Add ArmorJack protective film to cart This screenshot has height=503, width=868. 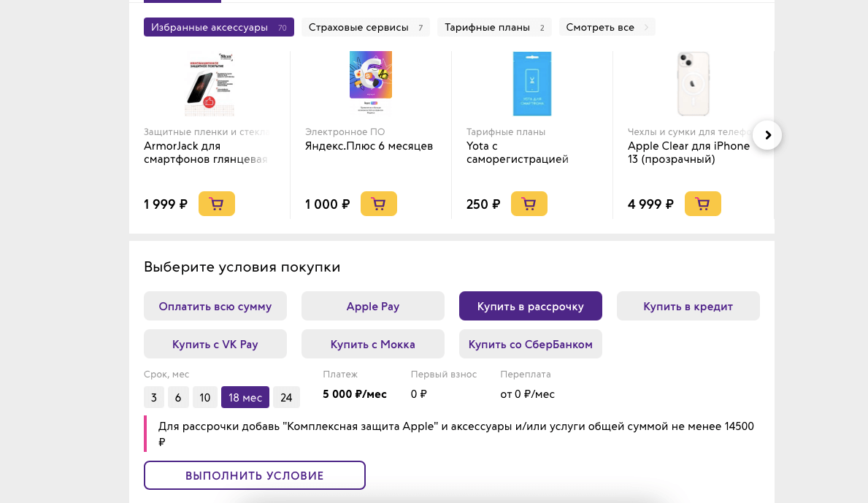coord(216,204)
